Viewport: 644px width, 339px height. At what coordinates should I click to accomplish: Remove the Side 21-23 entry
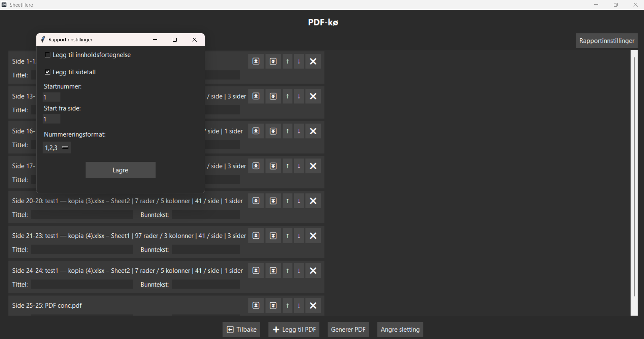(313, 236)
